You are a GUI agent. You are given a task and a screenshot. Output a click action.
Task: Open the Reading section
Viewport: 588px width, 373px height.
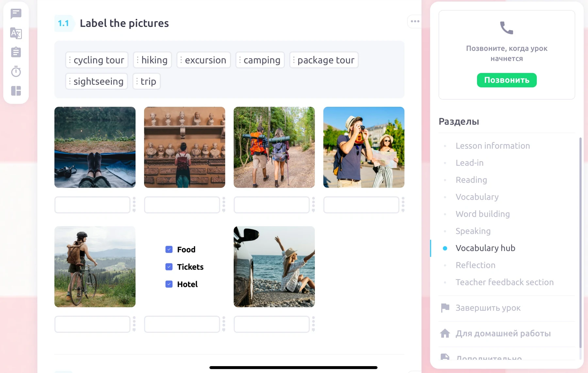tap(471, 180)
